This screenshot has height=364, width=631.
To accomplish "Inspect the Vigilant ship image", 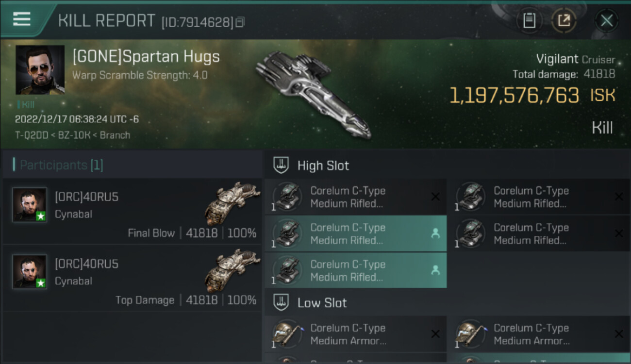I will (313, 93).
